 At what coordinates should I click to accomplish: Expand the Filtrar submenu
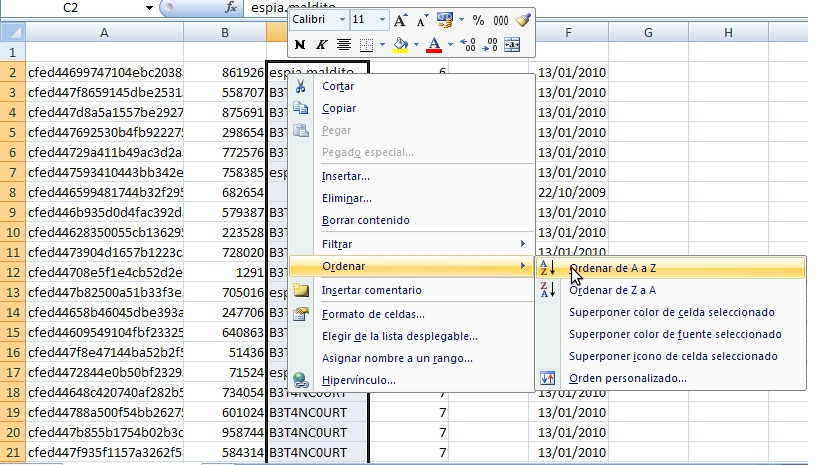pyautogui.click(x=411, y=244)
